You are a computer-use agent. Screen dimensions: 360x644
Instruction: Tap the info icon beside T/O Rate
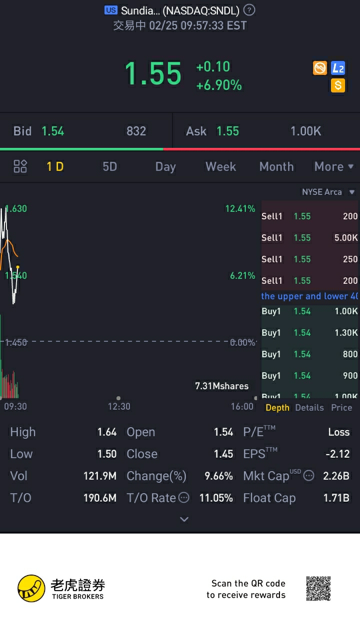tap(184, 498)
